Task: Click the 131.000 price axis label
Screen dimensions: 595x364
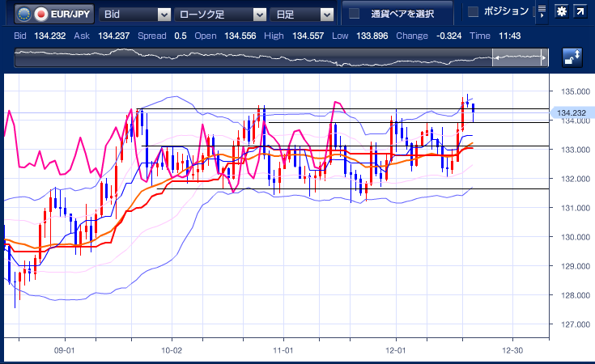Action: 576,208
